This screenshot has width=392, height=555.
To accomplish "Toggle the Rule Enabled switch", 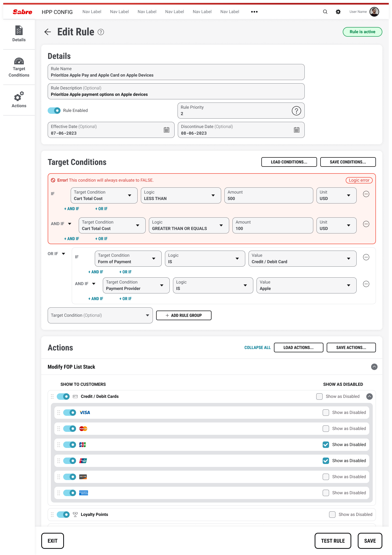I will click(x=54, y=111).
